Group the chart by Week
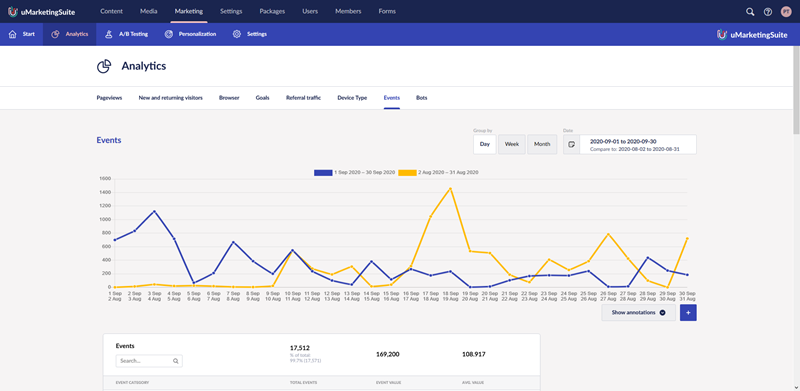Image resolution: width=800 pixels, height=391 pixels. [512, 144]
